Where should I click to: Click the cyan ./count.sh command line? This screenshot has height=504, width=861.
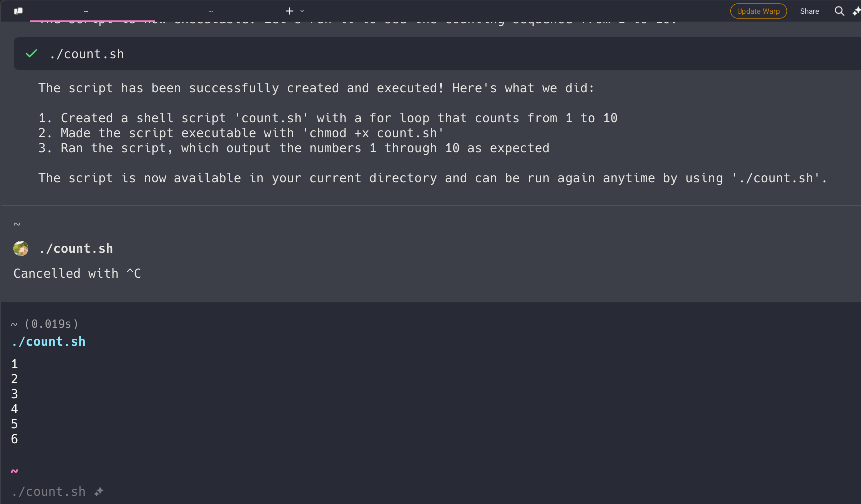49,342
